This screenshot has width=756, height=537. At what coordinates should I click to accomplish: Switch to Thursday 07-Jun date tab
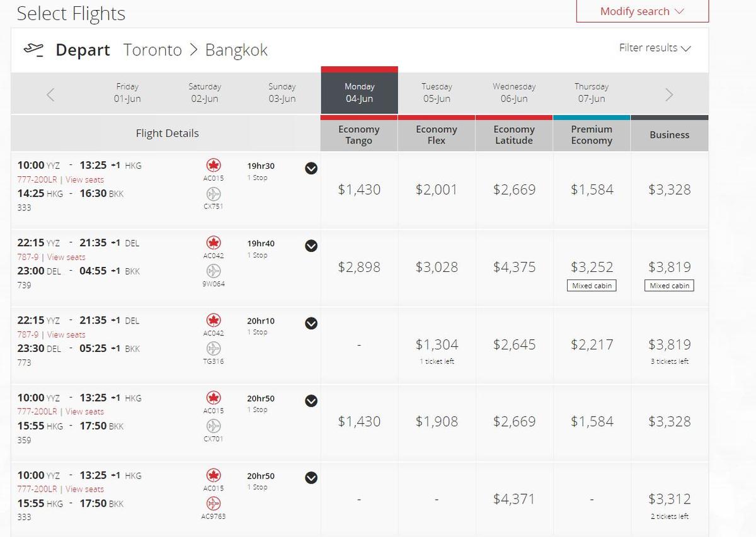click(592, 93)
